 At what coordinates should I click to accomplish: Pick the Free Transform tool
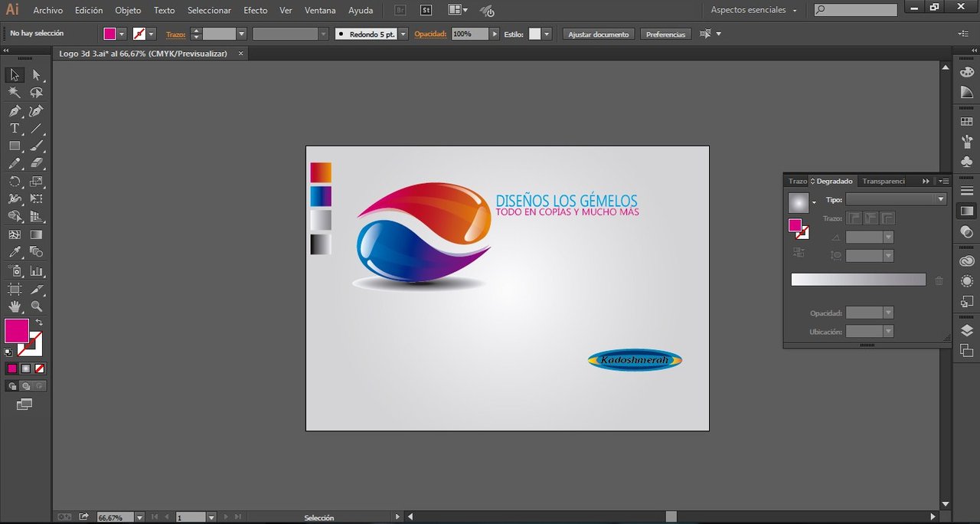pyautogui.click(x=36, y=199)
